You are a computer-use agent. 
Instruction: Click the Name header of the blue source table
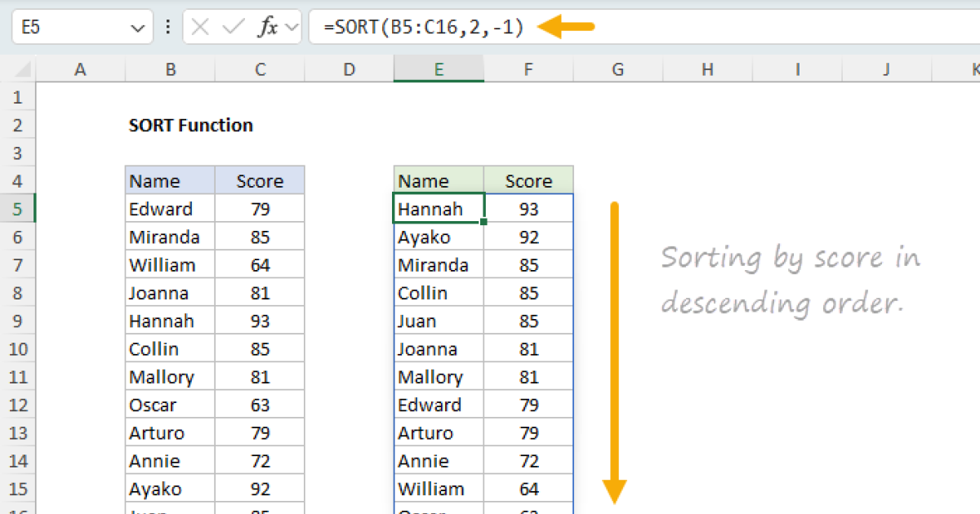coord(170,181)
